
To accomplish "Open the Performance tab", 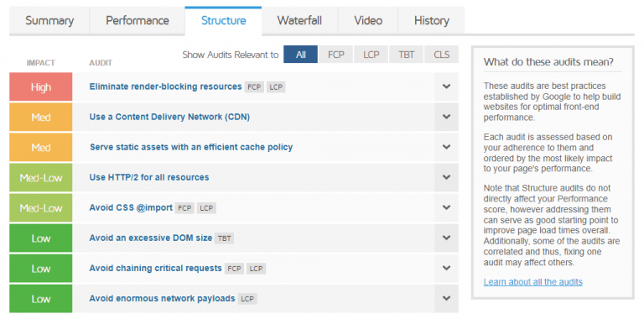I will [138, 20].
